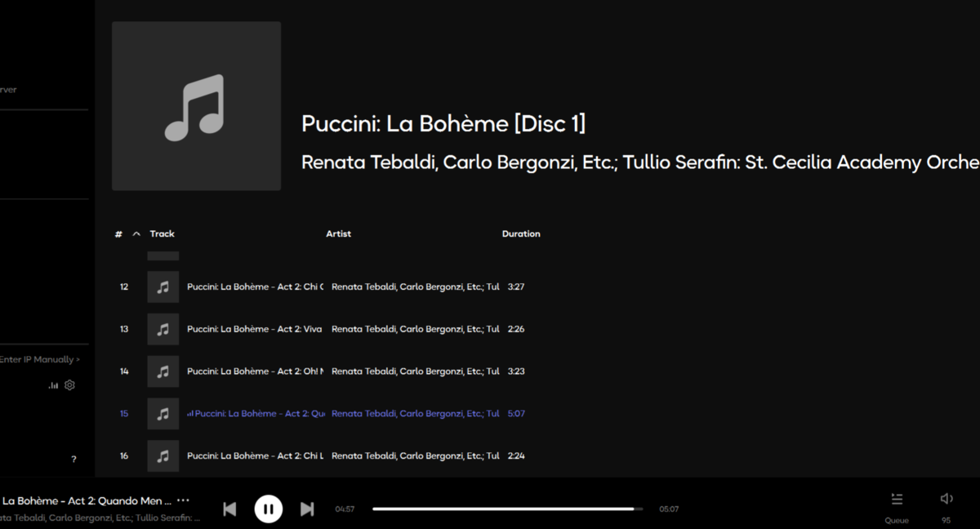Expand the Enter IP Manually option
Image resolution: width=980 pixels, height=529 pixels.
pos(40,359)
